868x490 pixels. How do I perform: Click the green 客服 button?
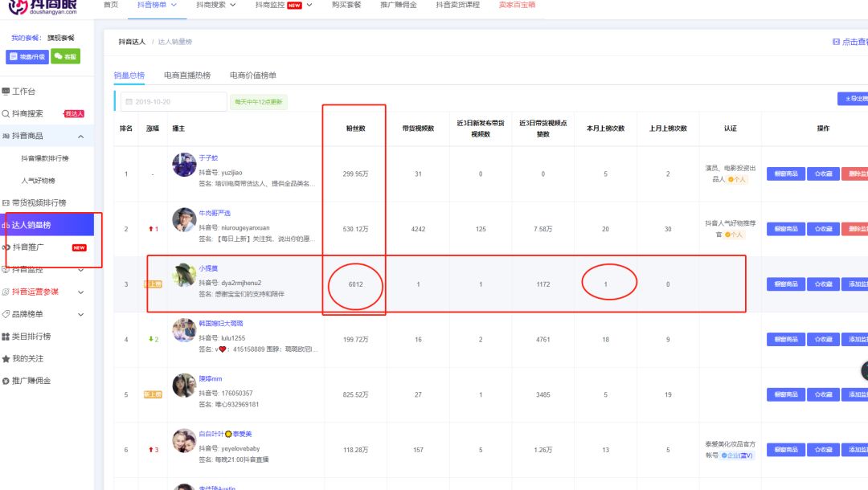point(65,56)
